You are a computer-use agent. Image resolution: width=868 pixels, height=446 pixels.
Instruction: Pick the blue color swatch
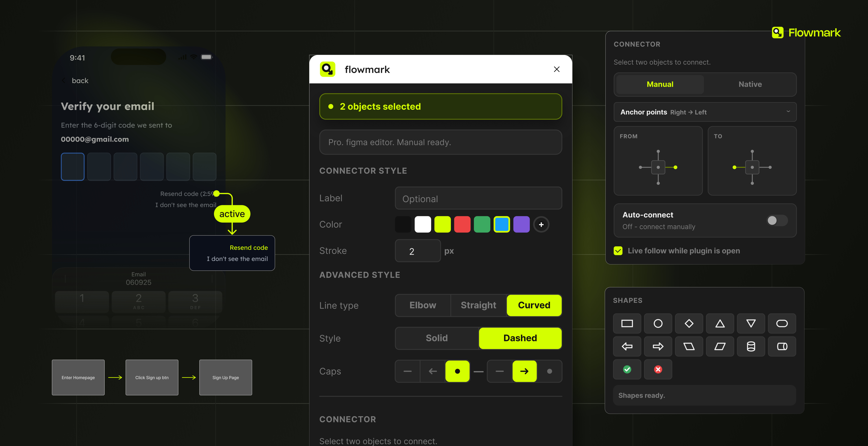(502, 225)
